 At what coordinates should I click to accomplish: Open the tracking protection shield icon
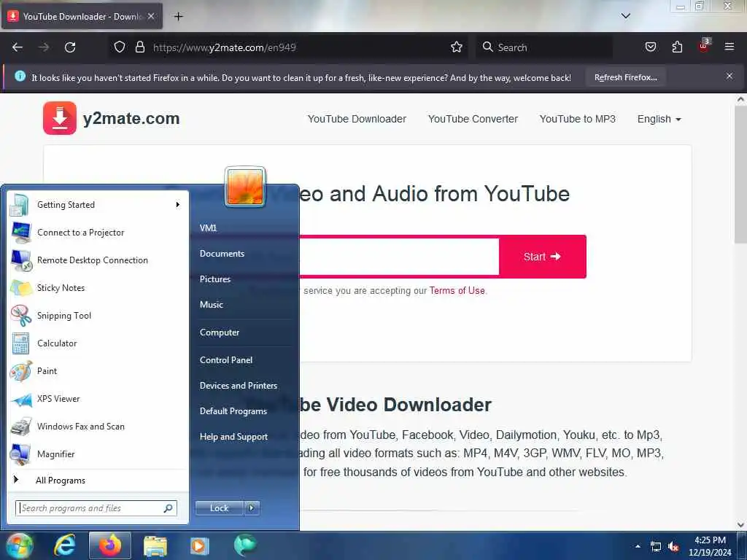120,47
